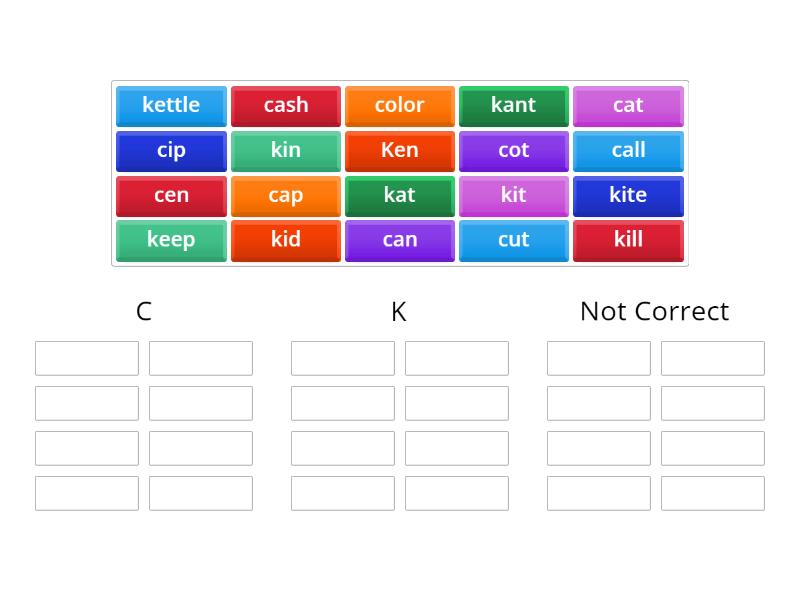The width and height of the screenshot is (800, 600).
Task: Select the light blue 'cut' tile
Action: tap(513, 240)
